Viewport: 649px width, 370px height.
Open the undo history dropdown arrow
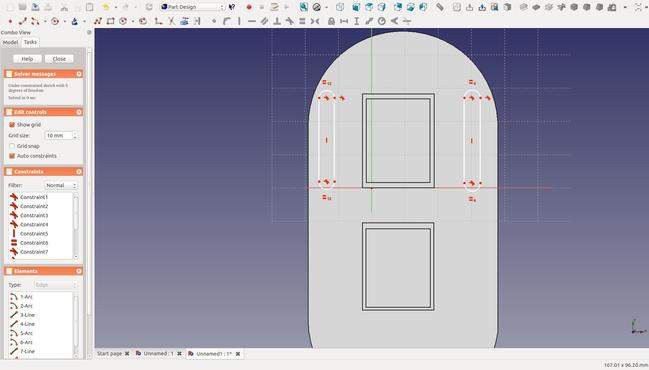115,7
